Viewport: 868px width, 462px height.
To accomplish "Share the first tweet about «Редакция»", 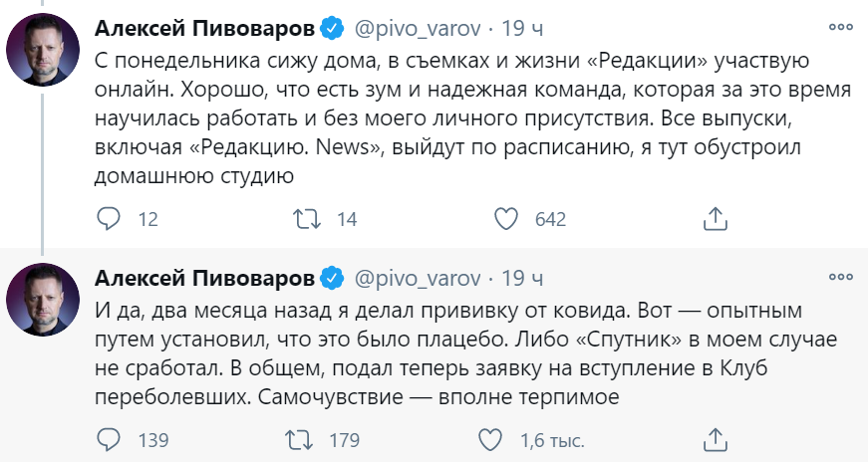I will (x=714, y=219).
